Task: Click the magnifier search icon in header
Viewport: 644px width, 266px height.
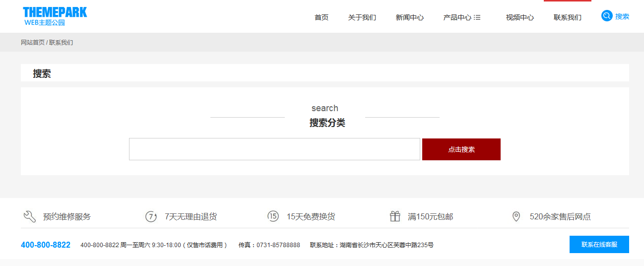Action: pyautogui.click(x=606, y=16)
